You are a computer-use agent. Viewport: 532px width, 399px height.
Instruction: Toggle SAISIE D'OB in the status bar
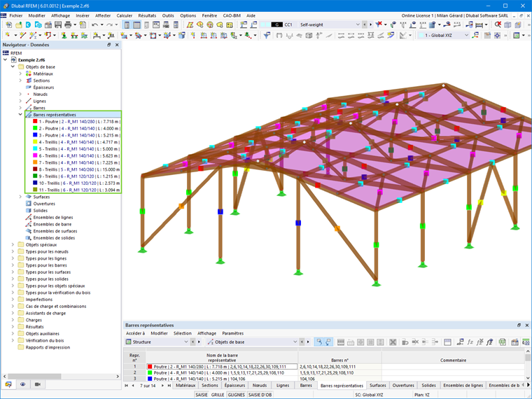point(260,395)
